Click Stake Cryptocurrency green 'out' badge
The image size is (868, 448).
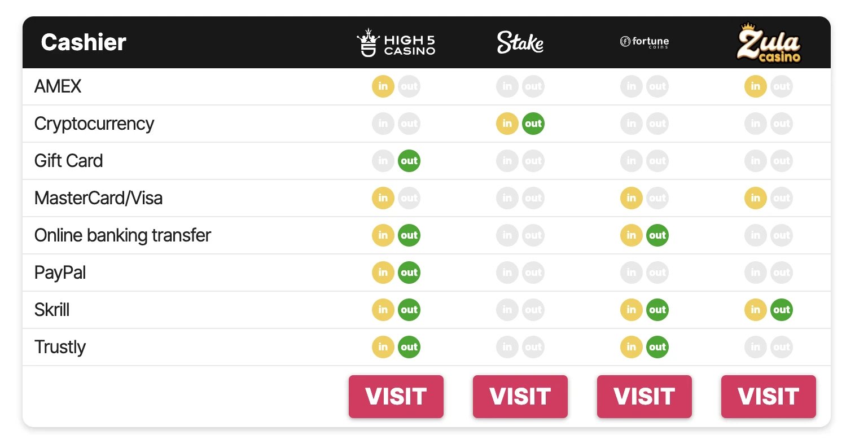[533, 124]
